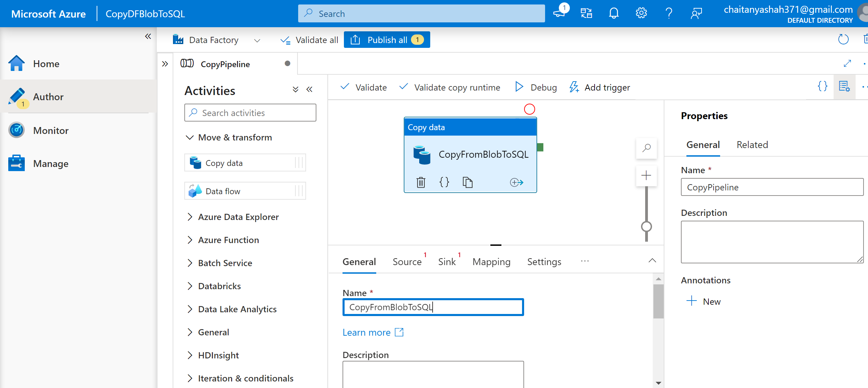Open Learn more link
Viewport: 868px width, 388px height.
373,333
